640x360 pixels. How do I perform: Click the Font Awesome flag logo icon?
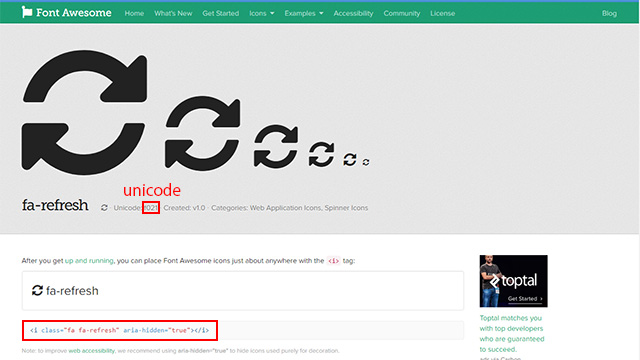tap(27, 12)
